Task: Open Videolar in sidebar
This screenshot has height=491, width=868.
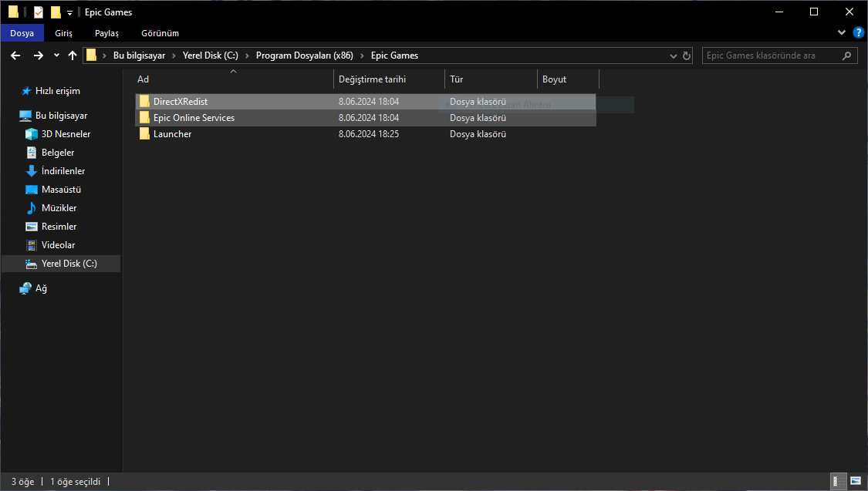Action: 58,245
